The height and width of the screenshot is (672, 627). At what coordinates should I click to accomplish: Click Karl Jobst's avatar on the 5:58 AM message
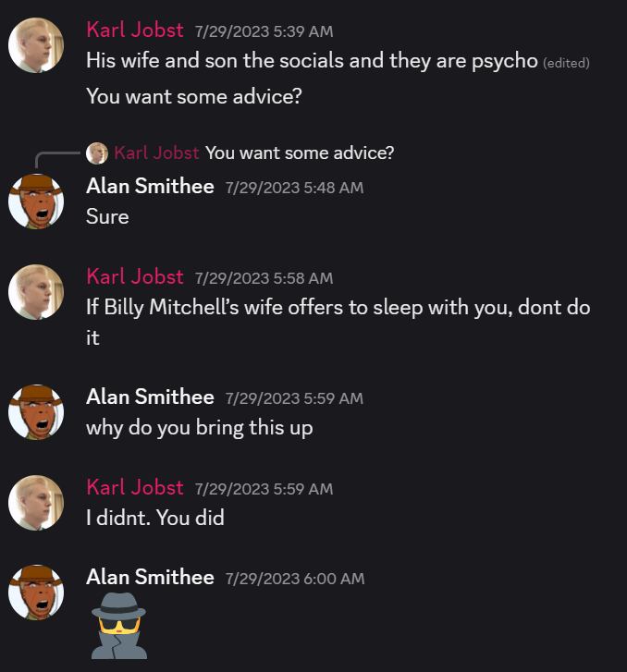tap(36, 292)
